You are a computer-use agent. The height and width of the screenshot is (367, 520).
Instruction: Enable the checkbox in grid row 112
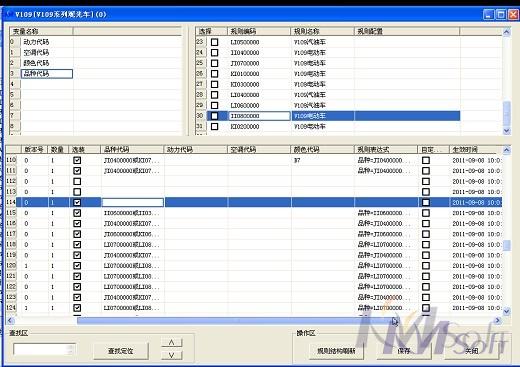click(77, 181)
